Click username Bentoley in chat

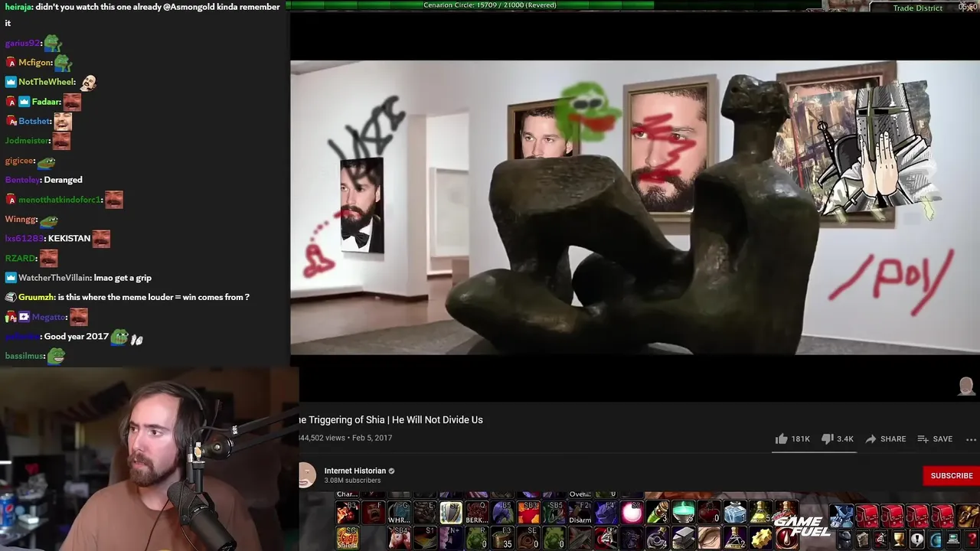pyautogui.click(x=21, y=180)
